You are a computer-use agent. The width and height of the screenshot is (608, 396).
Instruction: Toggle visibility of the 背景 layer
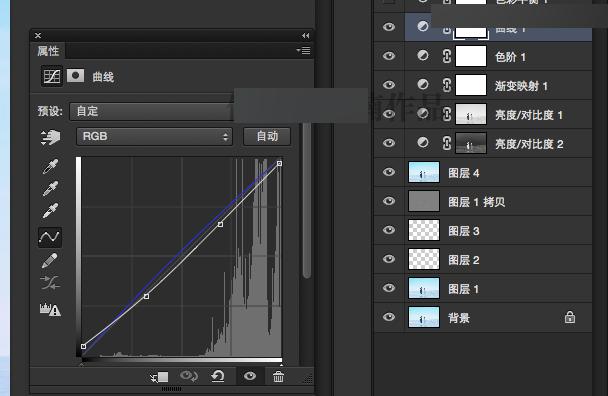(389, 317)
